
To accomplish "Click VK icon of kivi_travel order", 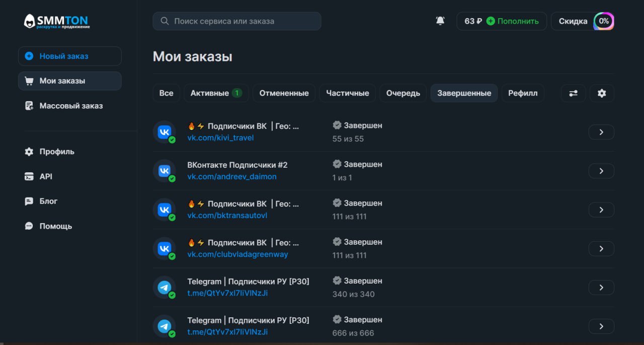I will (x=164, y=132).
